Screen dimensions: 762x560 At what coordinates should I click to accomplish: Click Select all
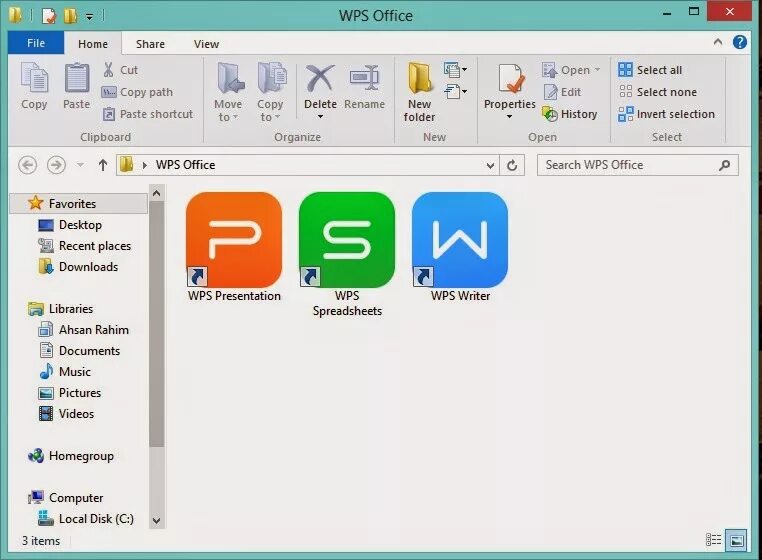click(650, 70)
